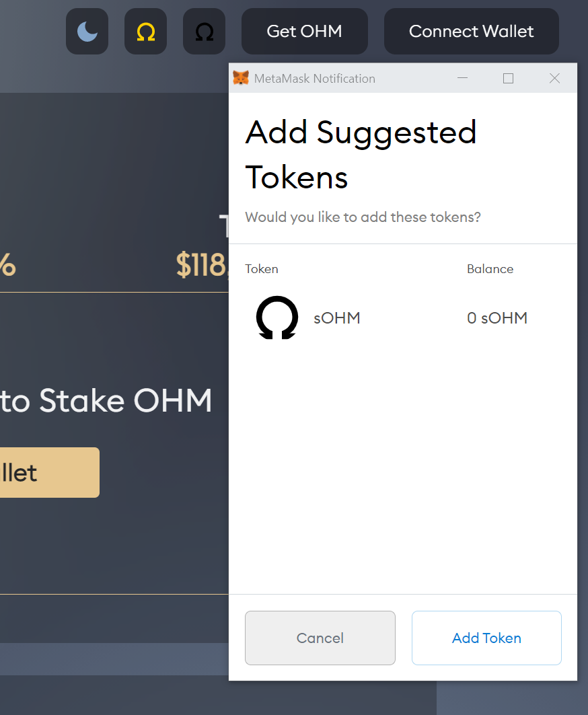Cancel adding the suggested token
Image resolution: width=588 pixels, height=715 pixels.
tap(320, 638)
